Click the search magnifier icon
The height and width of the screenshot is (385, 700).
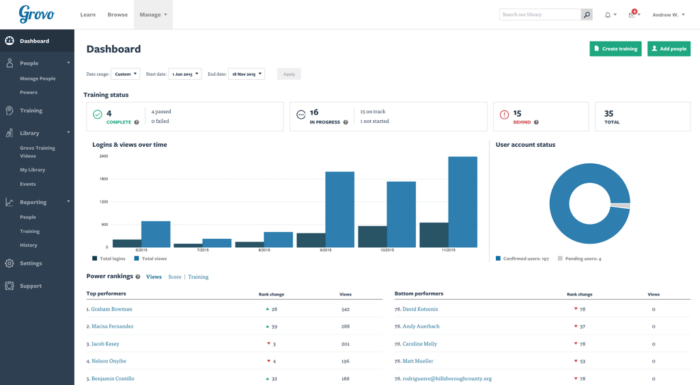pos(587,15)
